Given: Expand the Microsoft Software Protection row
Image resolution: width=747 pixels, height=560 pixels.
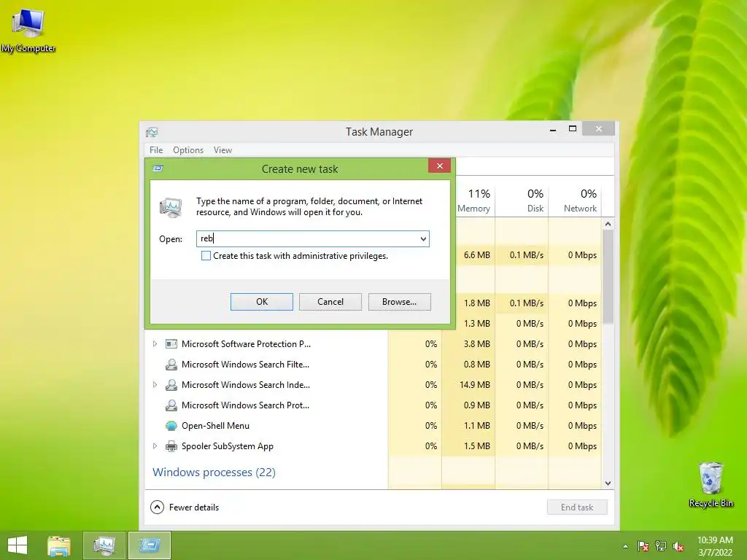Looking at the screenshot, I should point(155,344).
